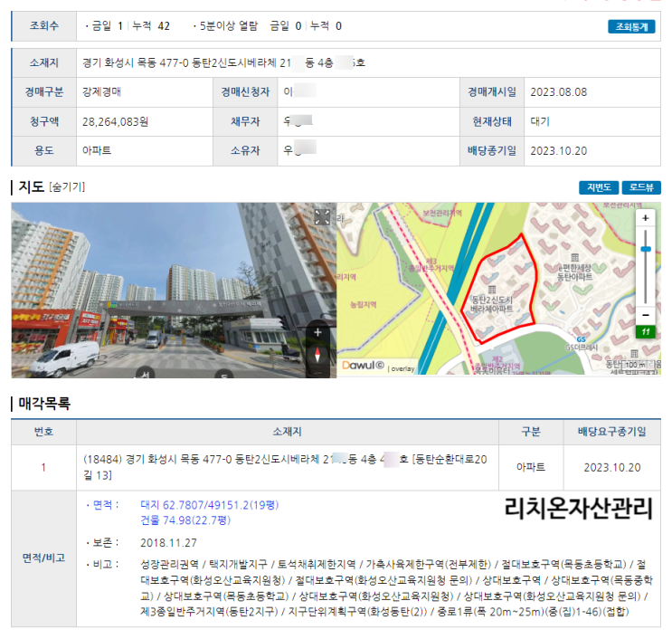Screen dimensions: 672x639
Task: Select 배당요구종기일 date 2023.10.20 in sale list
Action: 612,467
